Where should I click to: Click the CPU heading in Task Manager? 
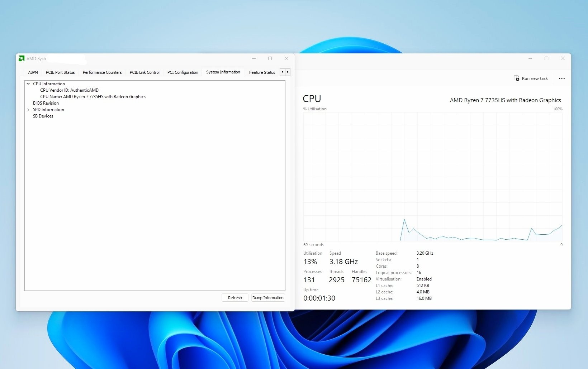point(312,99)
